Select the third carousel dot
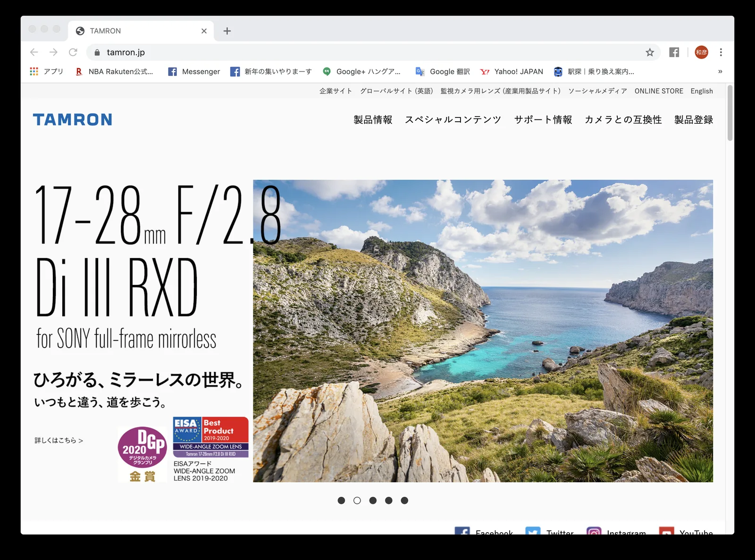This screenshot has height=560, width=755. click(373, 501)
